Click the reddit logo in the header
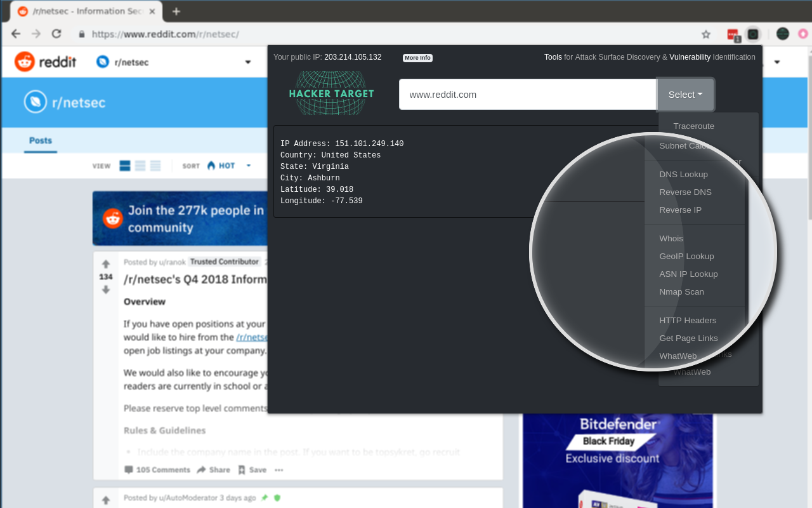This screenshot has width=812, height=508. tap(45, 62)
